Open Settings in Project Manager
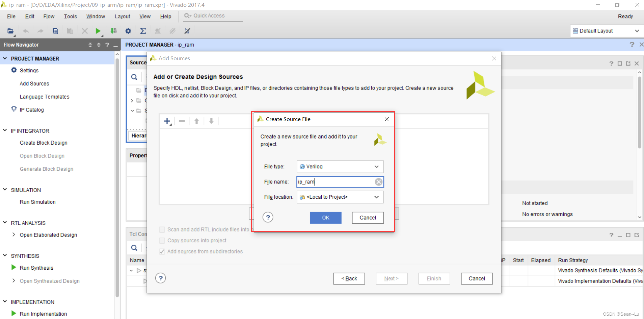 click(29, 70)
